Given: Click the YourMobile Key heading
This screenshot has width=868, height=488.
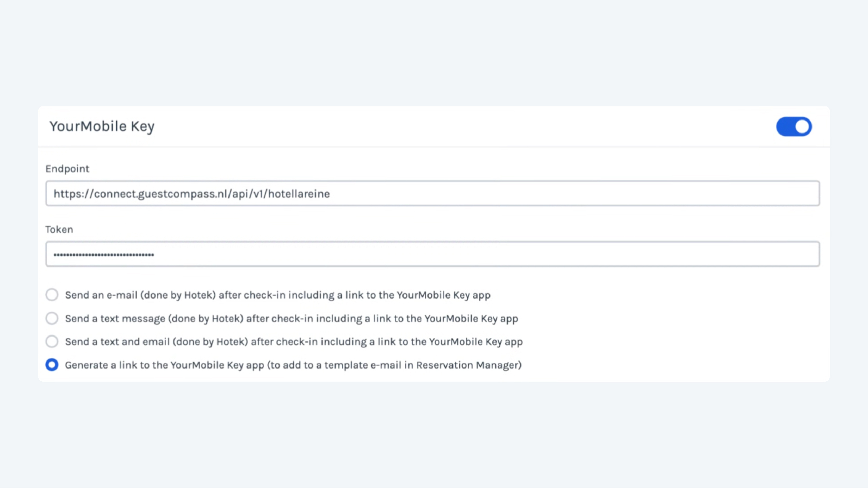Looking at the screenshot, I should tap(102, 126).
